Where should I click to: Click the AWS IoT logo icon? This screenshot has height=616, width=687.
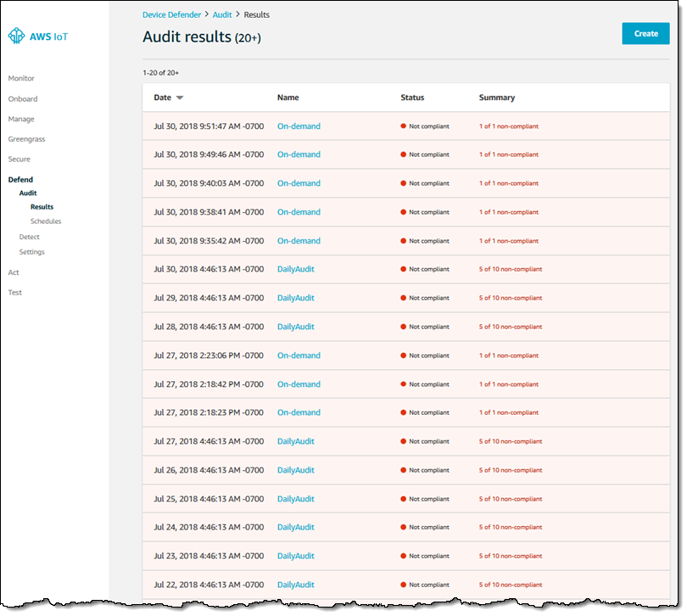tap(16, 36)
